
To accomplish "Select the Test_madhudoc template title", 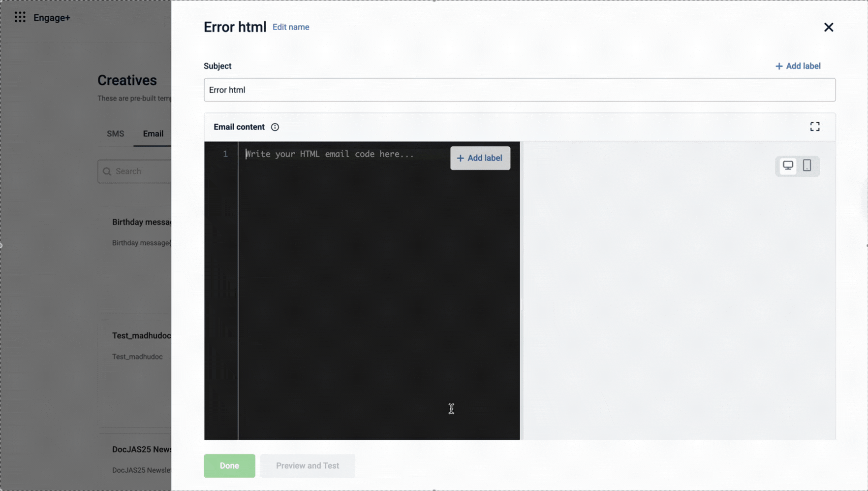I will coord(141,335).
